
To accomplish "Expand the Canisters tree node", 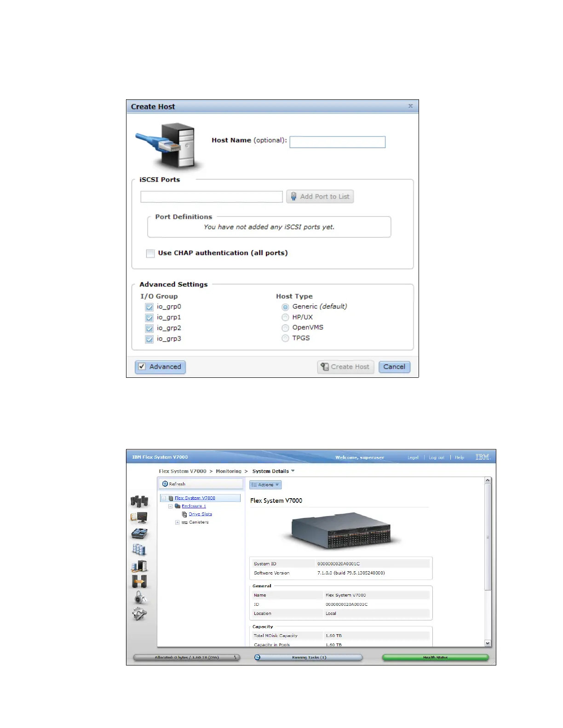I will [177, 523].
